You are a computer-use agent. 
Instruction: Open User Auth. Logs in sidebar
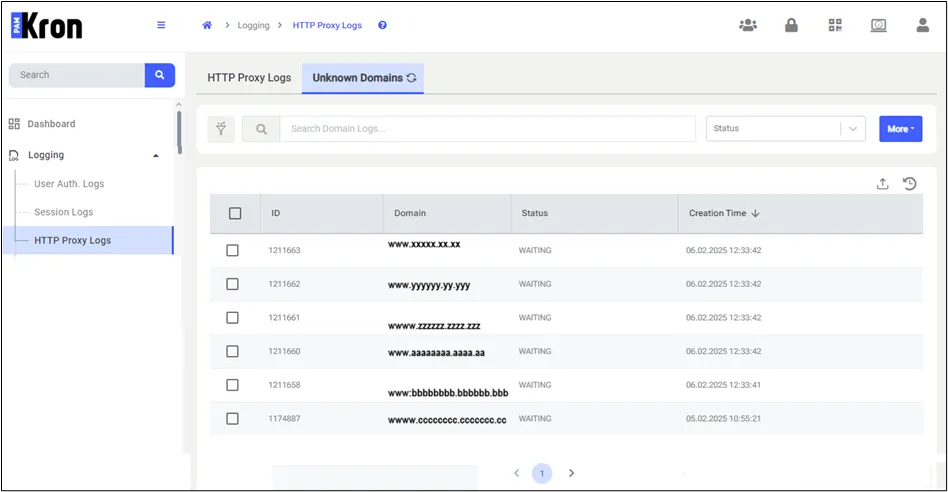point(69,184)
